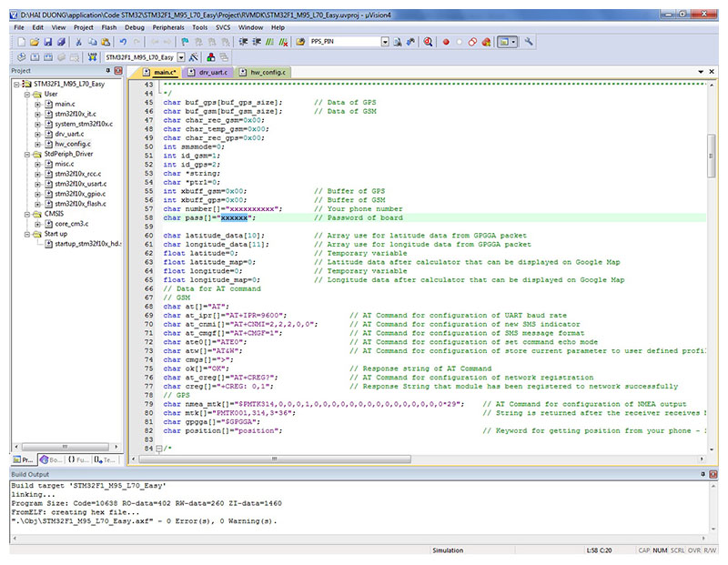Open the PPS_PIN find dropdown
The image size is (728, 565).
[385, 42]
